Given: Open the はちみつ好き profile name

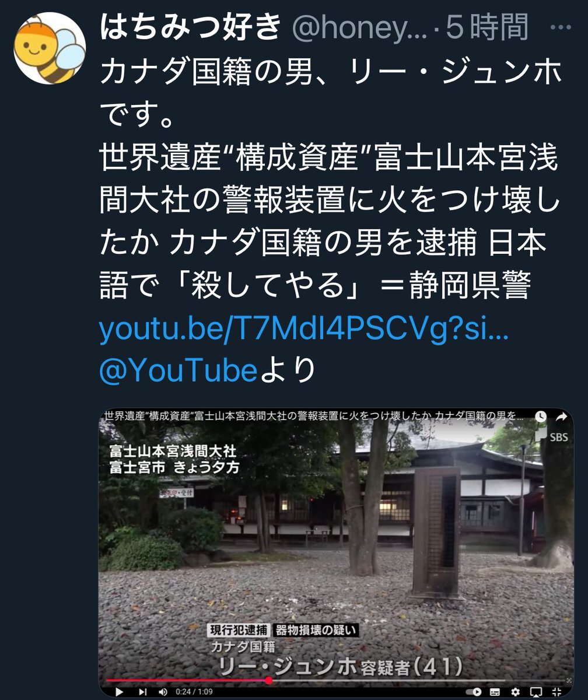Looking at the screenshot, I should (191, 27).
